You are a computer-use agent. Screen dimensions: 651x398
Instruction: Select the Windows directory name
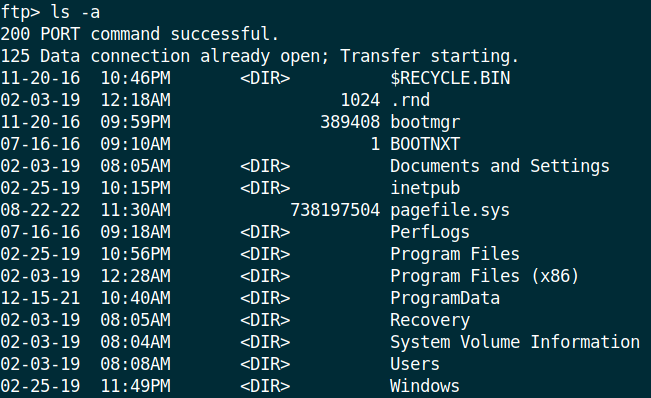pyautogui.click(x=425, y=386)
